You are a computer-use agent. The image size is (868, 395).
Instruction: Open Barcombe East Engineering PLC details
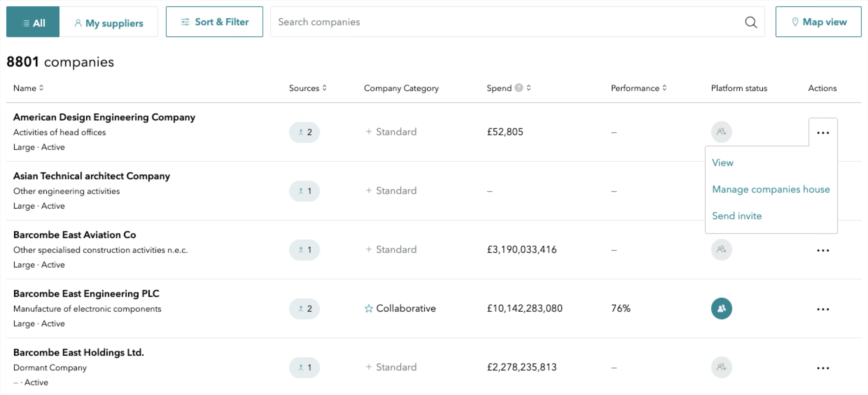(x=86, y=294)
